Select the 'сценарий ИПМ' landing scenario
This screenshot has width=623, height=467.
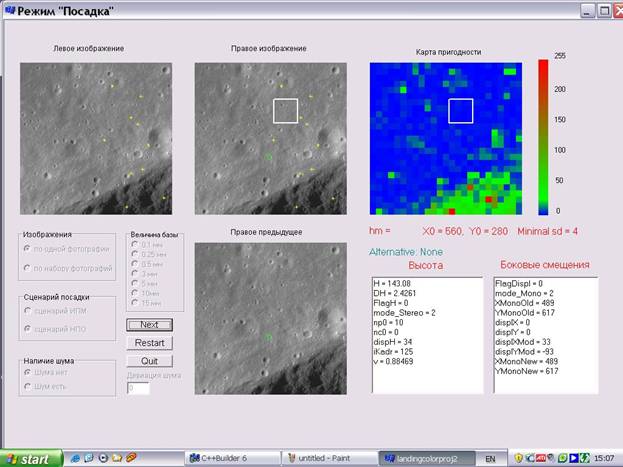coord(29,310)
